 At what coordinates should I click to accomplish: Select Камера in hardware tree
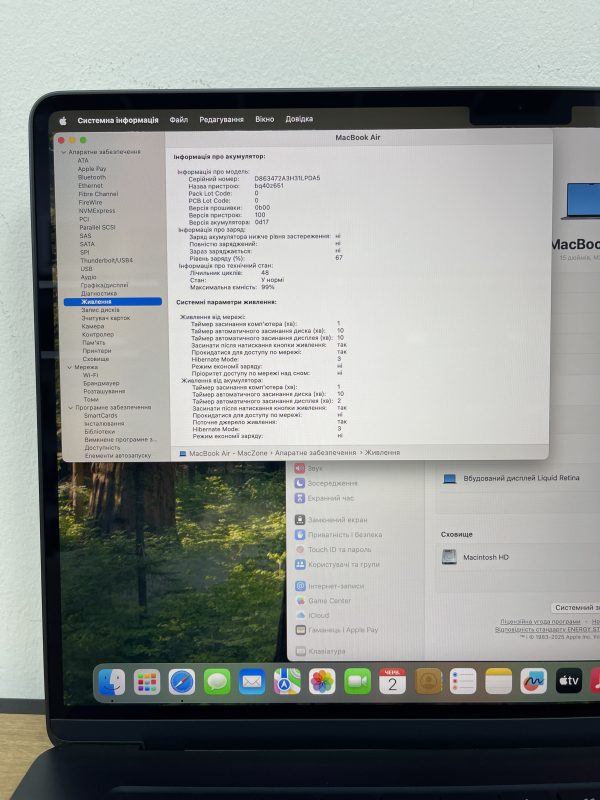pos(93,327)
